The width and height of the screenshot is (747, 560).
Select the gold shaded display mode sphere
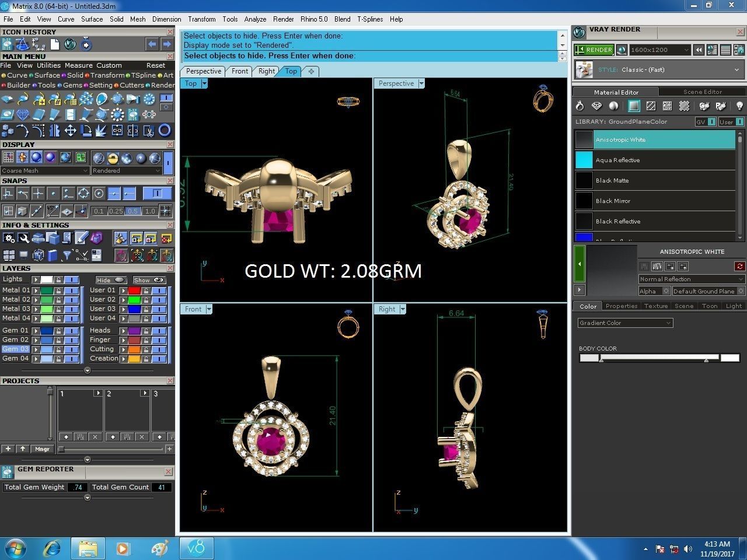(x=113, y=157)
